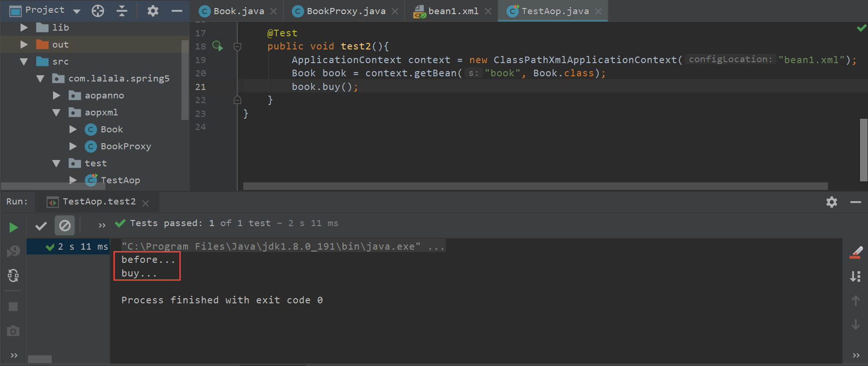Expand right console toolbar chevrons
The height and width of the screenshot is (366, 868).
coord(856,355)
